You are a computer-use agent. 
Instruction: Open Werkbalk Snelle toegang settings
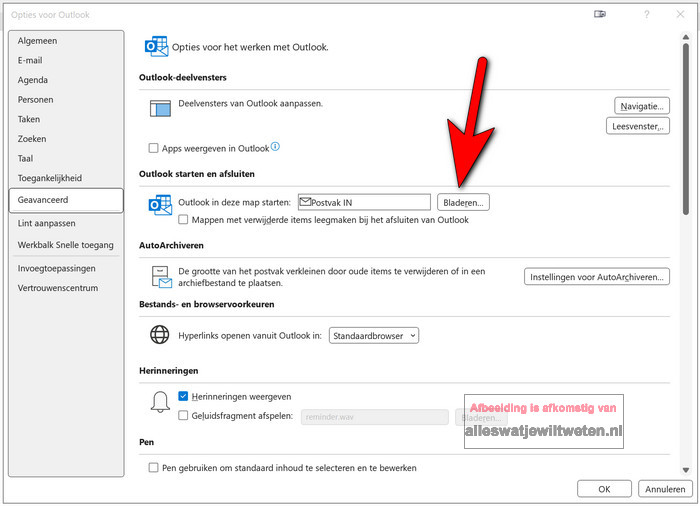(66, 245)
